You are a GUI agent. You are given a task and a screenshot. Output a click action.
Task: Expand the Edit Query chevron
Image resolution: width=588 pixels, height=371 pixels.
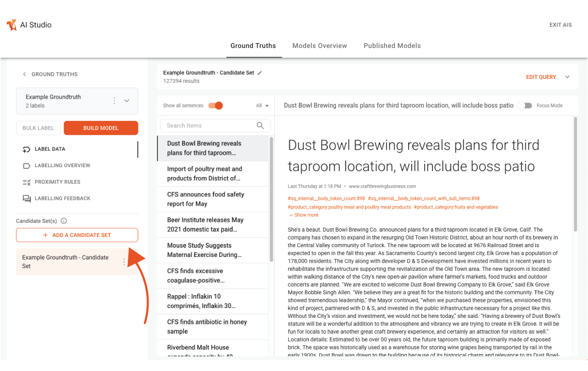click(x=567, y=77)
